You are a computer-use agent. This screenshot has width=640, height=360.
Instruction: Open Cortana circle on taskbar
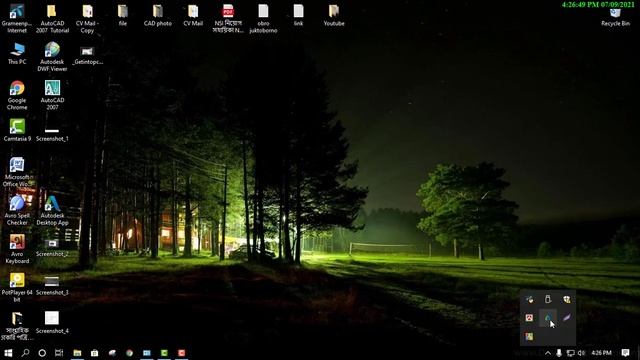(x=42, y=353)
